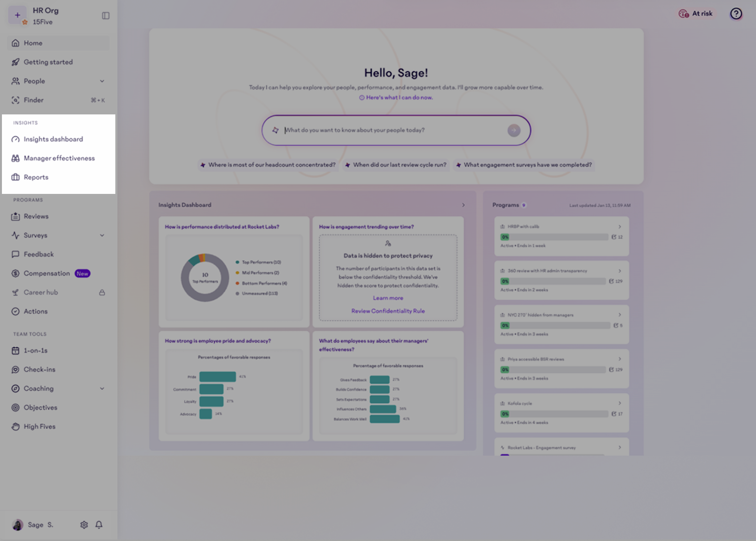Click the Insights dashboard gauge icon
The image size is (756, 541).
click(x=16, y=140)
